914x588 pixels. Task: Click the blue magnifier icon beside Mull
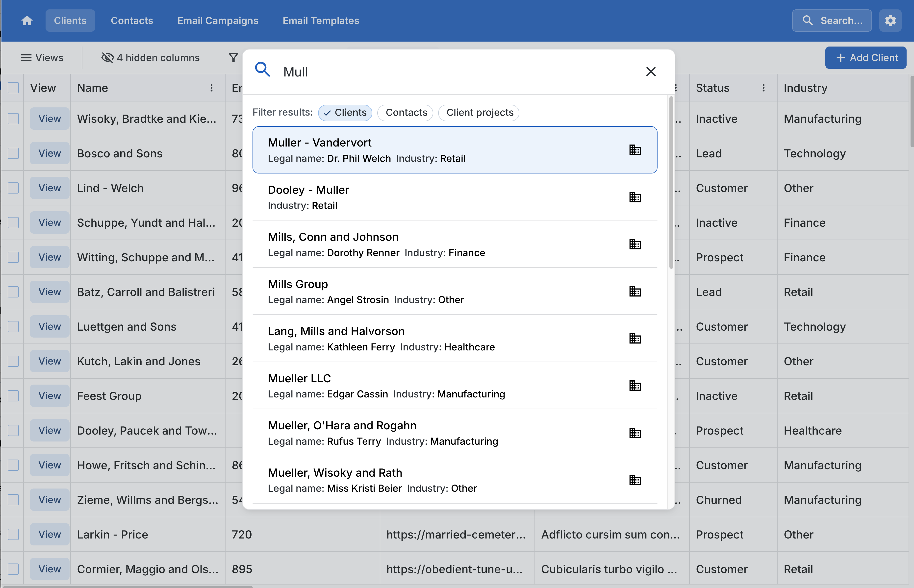(262, 70)
